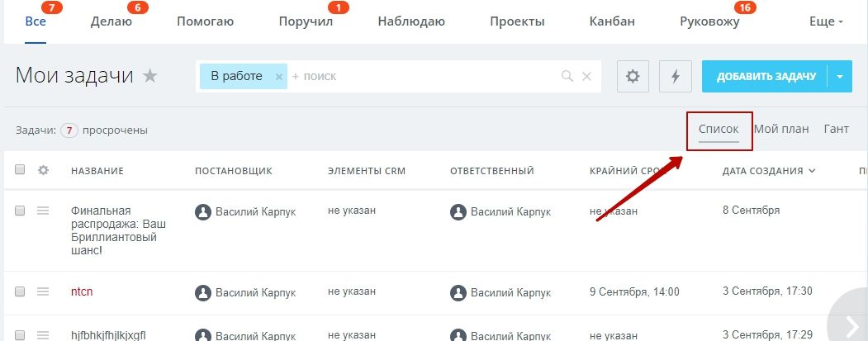Switch to the Делаю tab
This screenshot has width=868, height=341.
[111, 21]
